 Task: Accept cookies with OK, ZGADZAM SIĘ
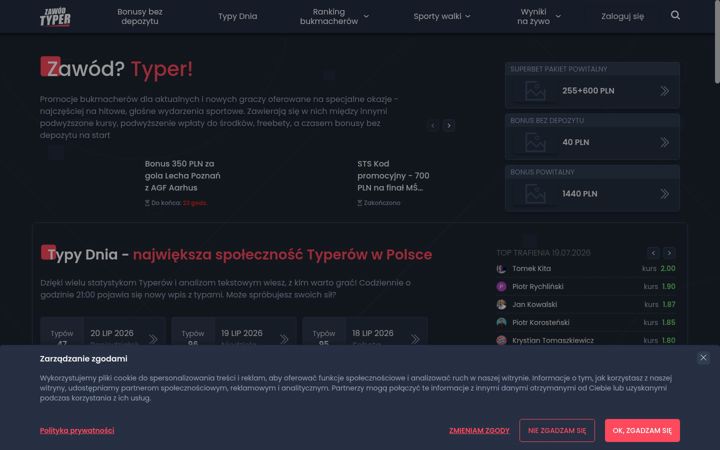[x=642, y=430]
